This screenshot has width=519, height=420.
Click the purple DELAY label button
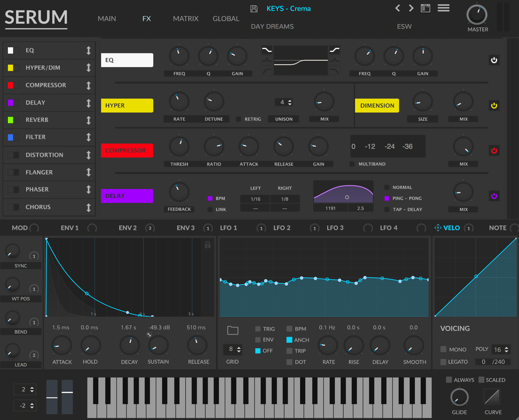coord(127,196)
